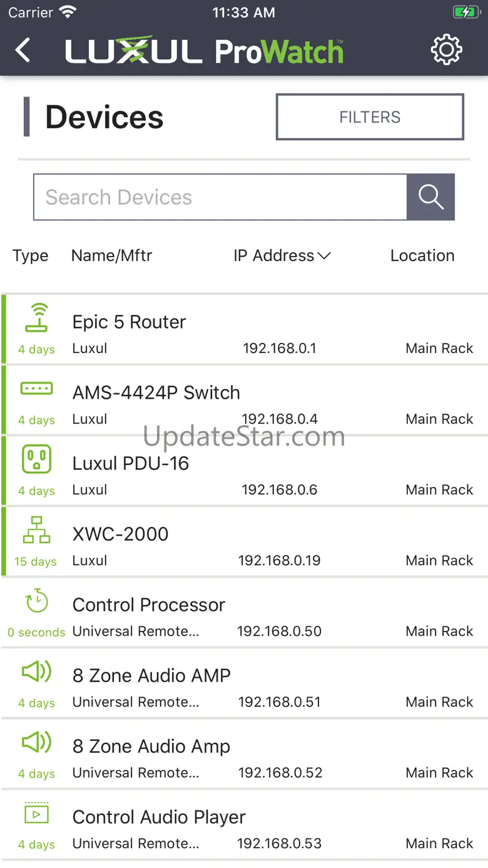Sort devices by Type column
This screenshot has height=868, width=488.
point(30,255)
